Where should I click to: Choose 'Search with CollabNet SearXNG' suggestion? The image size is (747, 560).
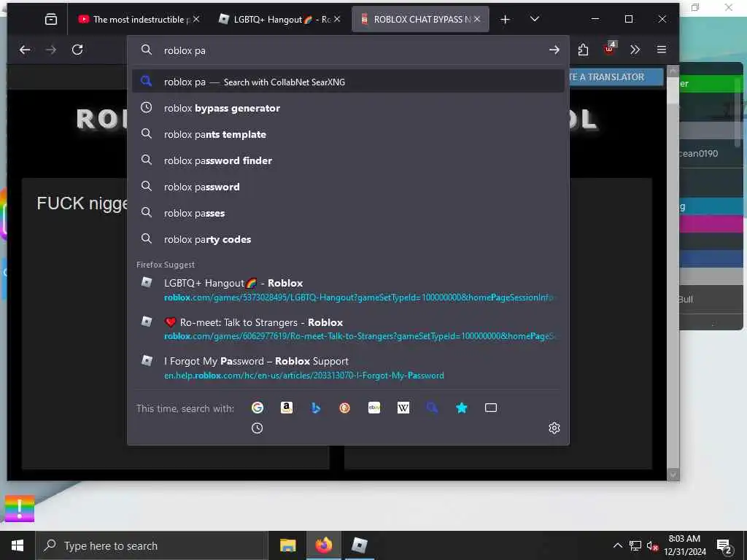click(348, 82)
